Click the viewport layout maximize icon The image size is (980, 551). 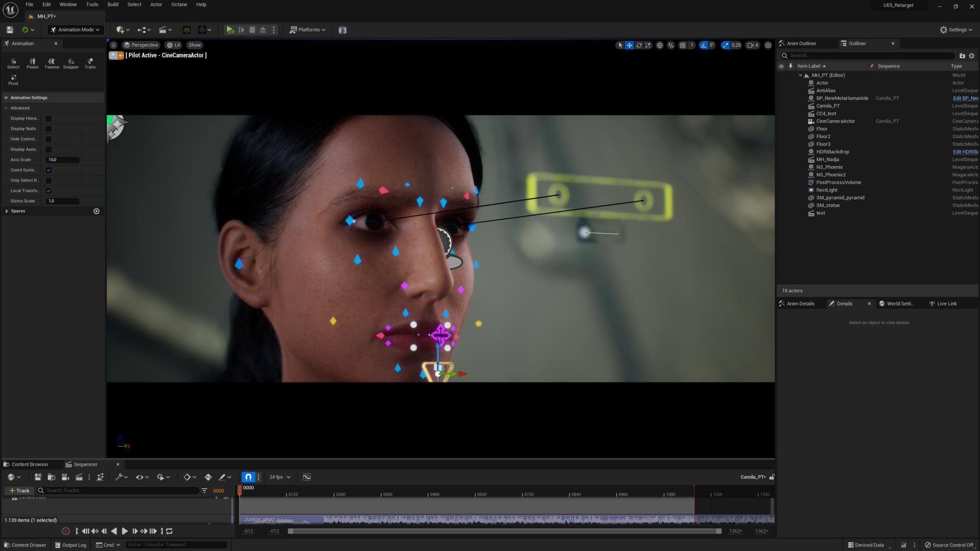click(768, 45)
